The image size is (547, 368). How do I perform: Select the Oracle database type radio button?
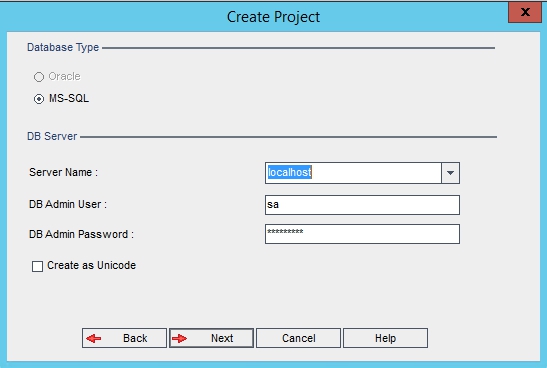click(x=39, y=77)
